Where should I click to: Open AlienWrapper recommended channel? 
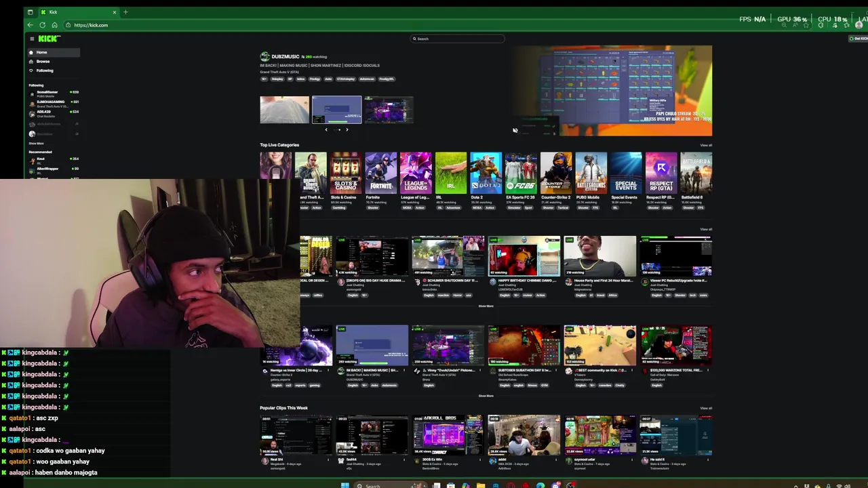coord(54,169)
